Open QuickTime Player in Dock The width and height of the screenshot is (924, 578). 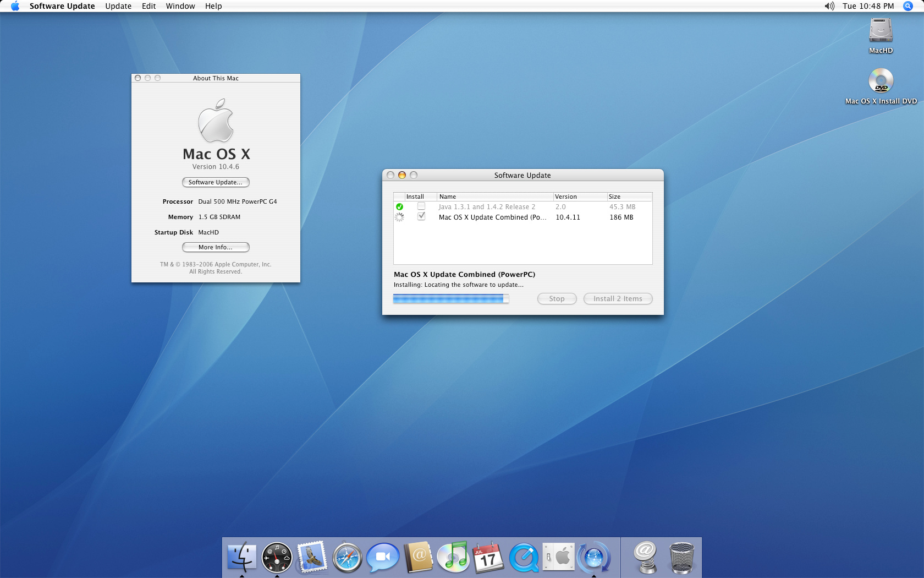pyautogui.click(x=524, y=558)
